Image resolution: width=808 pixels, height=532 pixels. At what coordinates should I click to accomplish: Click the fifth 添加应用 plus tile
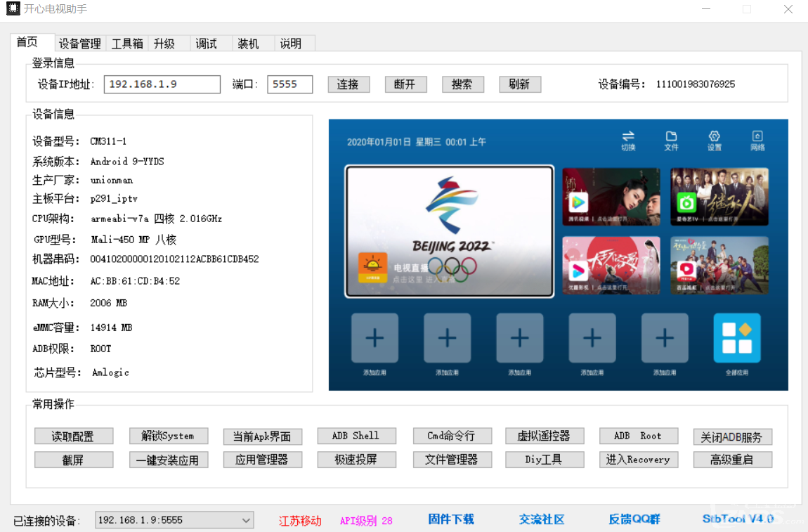(665, 338)
